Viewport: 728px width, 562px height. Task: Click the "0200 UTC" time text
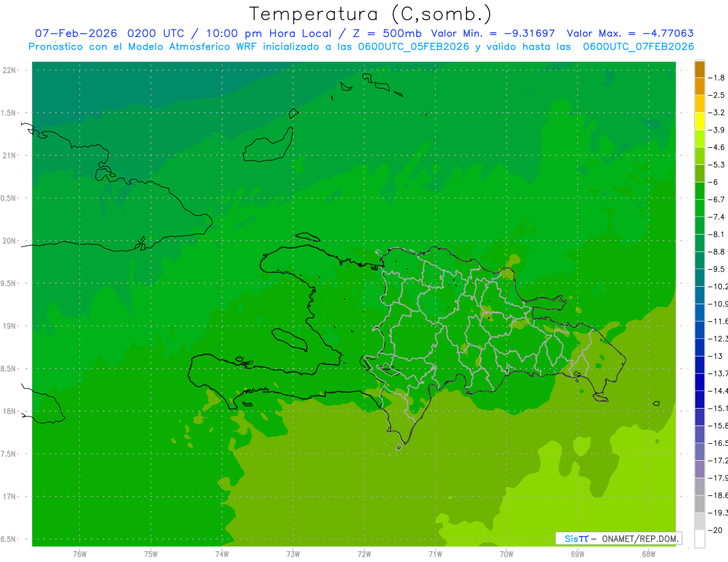[155, 33]
